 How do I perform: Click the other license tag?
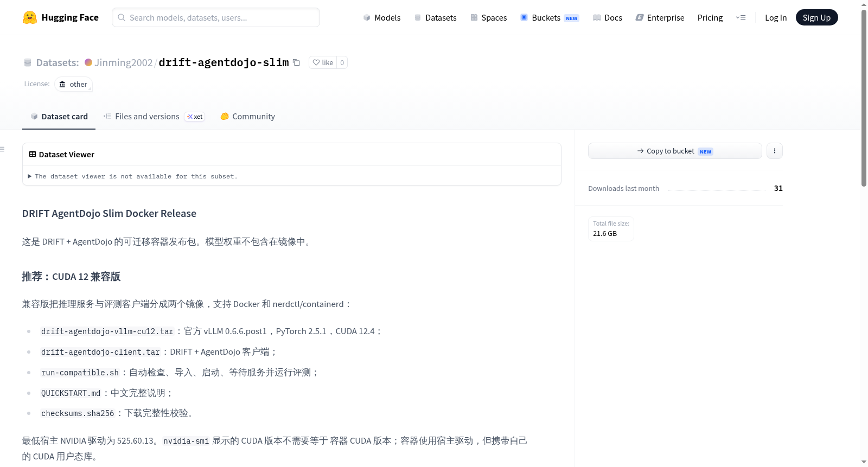point(73,84)
